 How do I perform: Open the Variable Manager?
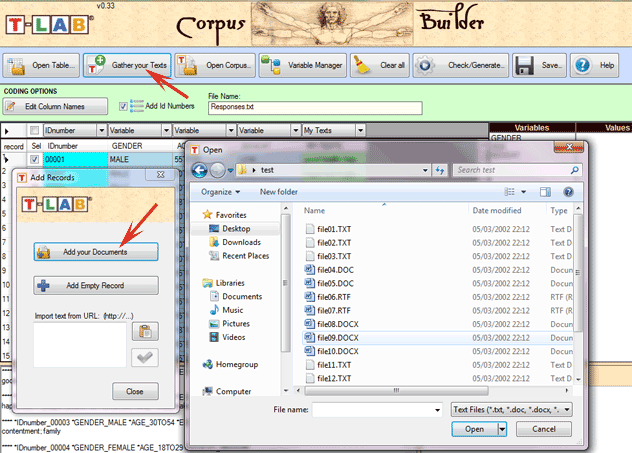point(302,66)
